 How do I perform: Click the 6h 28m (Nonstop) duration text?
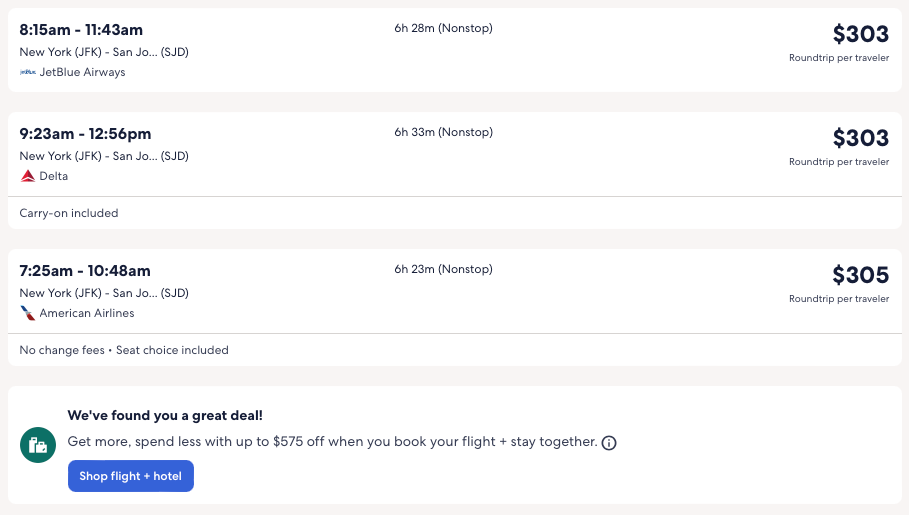[x=443, y=28]
